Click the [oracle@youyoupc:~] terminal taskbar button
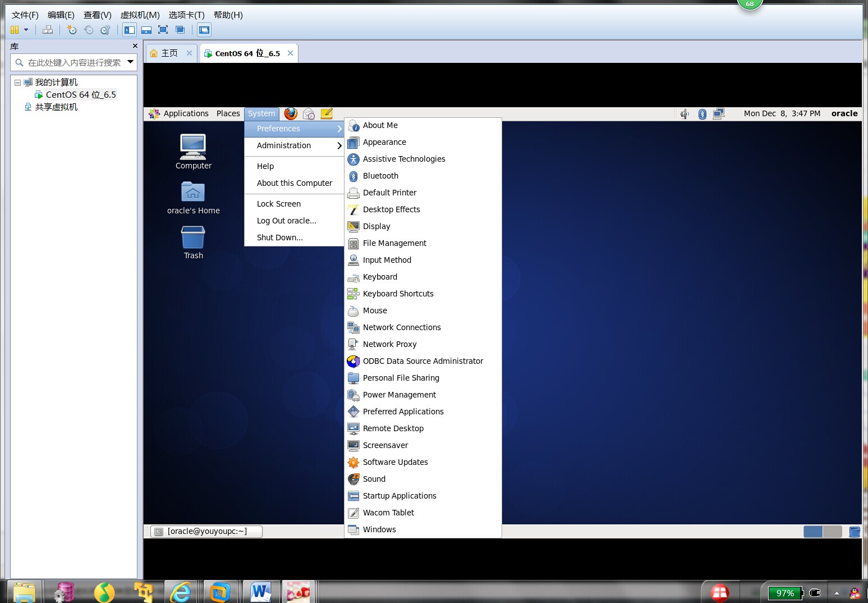868x603 pixels. [206, 531]
